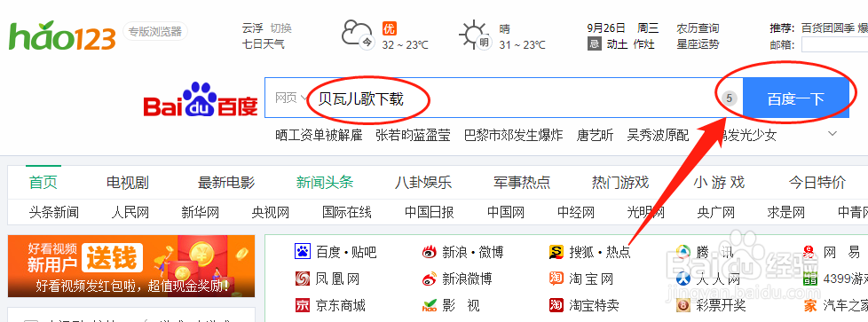This screenshot has height=322, width=868.
Task: Click the 网易 icon
Action: [809, 252]
